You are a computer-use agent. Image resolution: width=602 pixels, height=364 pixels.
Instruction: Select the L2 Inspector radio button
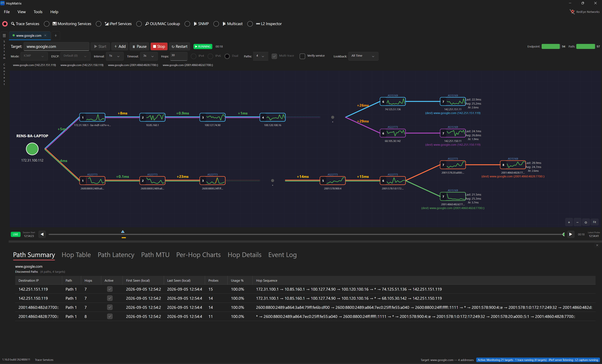(x=250, y=24)
